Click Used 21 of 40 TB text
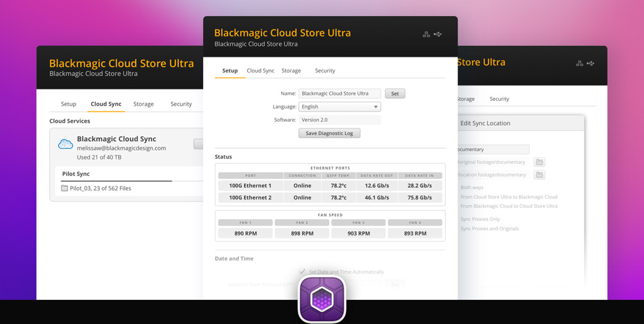The height and width of the screenshot is (324, 644). pos(99,157)
